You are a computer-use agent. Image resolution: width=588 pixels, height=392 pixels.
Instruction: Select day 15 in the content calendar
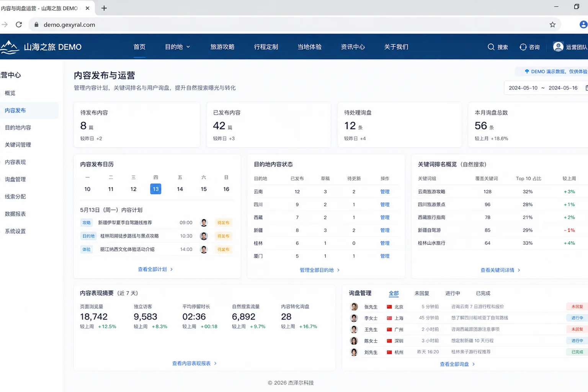204,189
